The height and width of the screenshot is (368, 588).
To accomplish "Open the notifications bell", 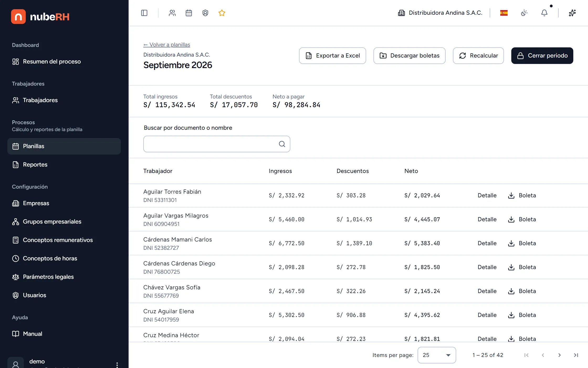I will (x=544, y=13).
